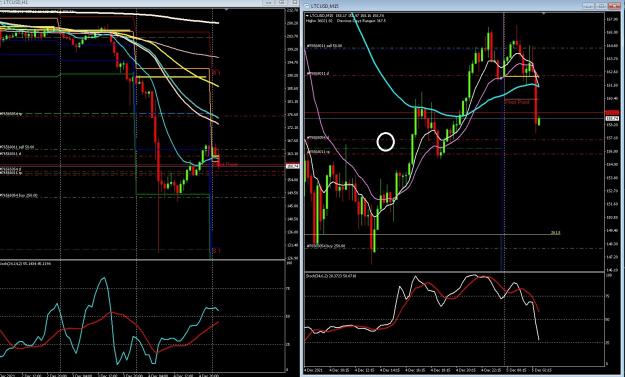Click the current price tag on M15 price scale
Image resolution: width=625 pixels, height=377 pixels.
tap(611, 119)
